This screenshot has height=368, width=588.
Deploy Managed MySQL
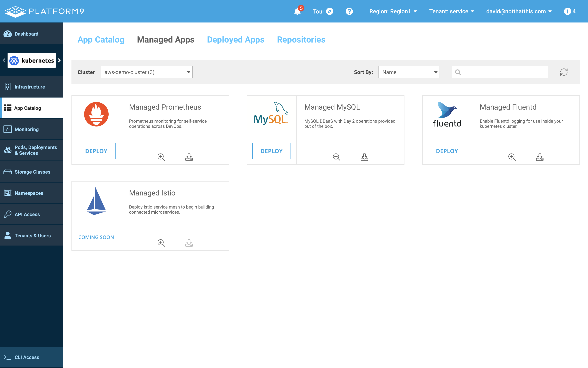tap(272, 151)
